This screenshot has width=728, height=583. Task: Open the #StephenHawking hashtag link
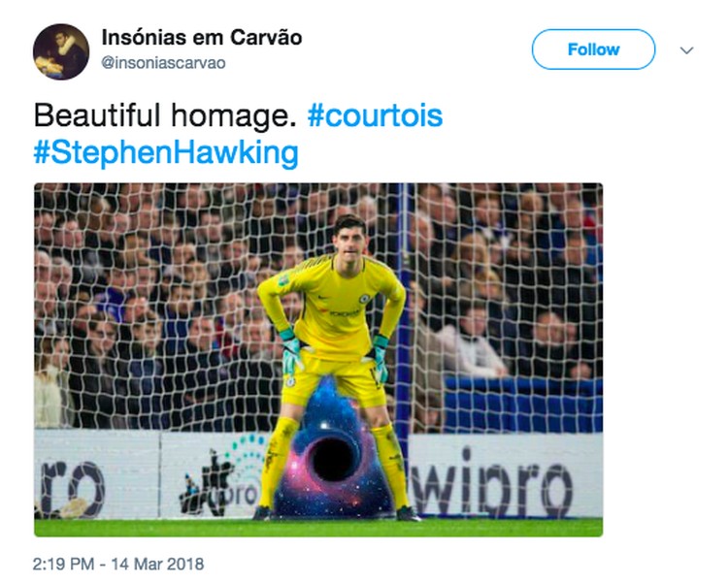166,153
